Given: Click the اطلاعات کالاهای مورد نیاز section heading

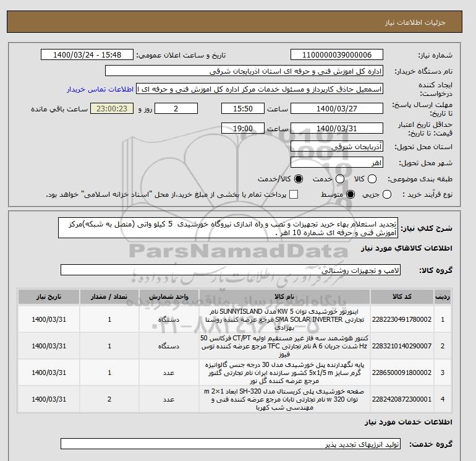Looking at the screenshot, I should [x=407, y=248].
